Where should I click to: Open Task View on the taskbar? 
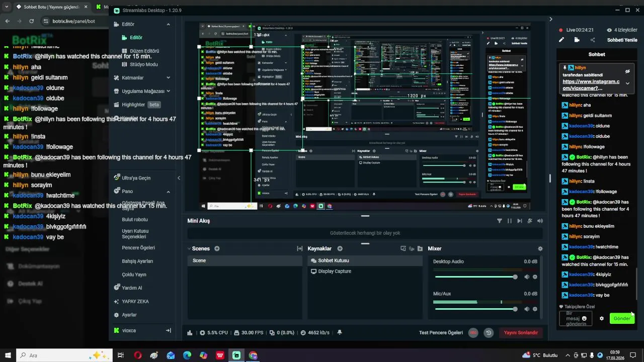click(121, 355)
